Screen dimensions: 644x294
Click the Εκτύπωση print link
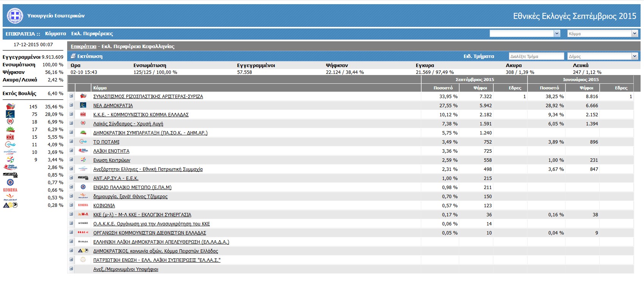[90, 56]
